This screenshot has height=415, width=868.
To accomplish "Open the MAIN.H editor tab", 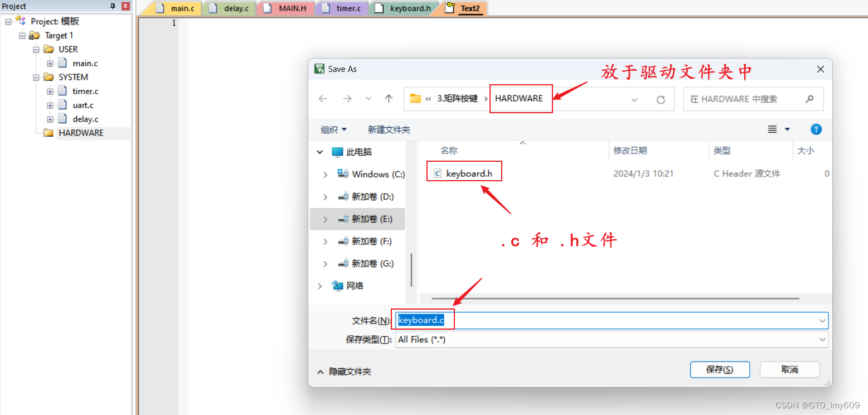I will coord(286,8).
